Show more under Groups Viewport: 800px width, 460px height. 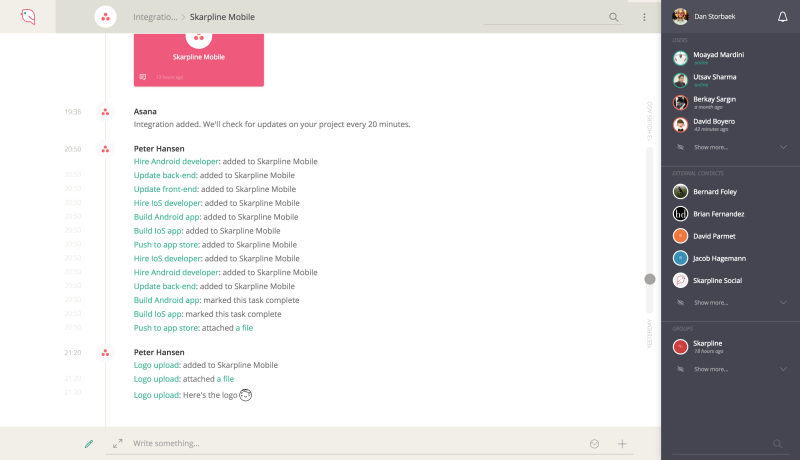click(x=711, y=369)
